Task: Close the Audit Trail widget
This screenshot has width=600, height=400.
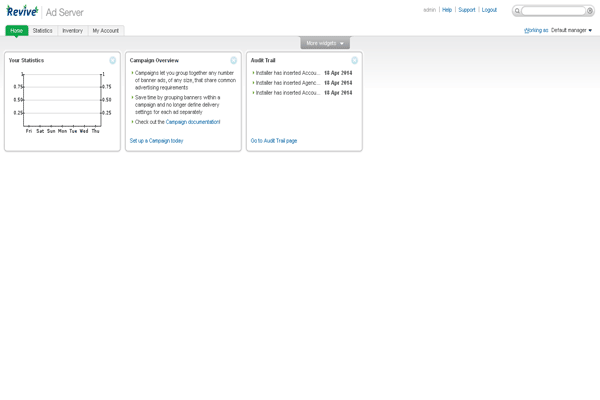Action: [354, 60]
